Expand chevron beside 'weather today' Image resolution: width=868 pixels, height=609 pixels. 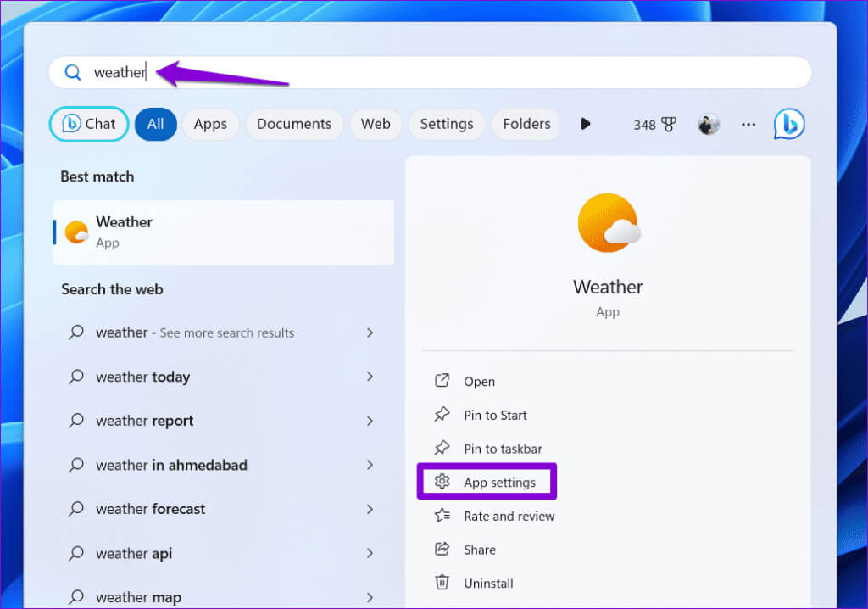[x=370, y=377]
